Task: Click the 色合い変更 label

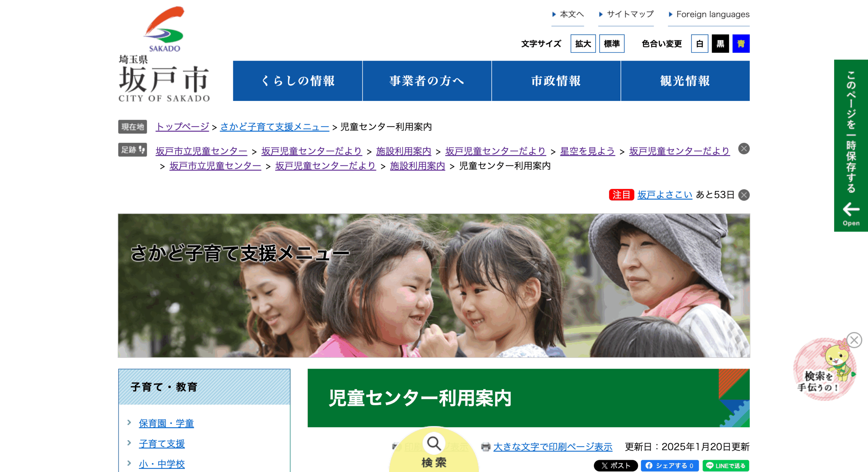Action: pyautogui.click(x=662, y=44)
